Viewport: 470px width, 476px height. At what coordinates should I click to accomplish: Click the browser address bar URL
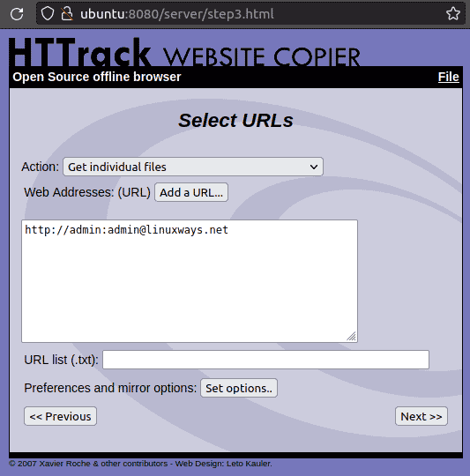pyautogui.click(x=177, y=14)
